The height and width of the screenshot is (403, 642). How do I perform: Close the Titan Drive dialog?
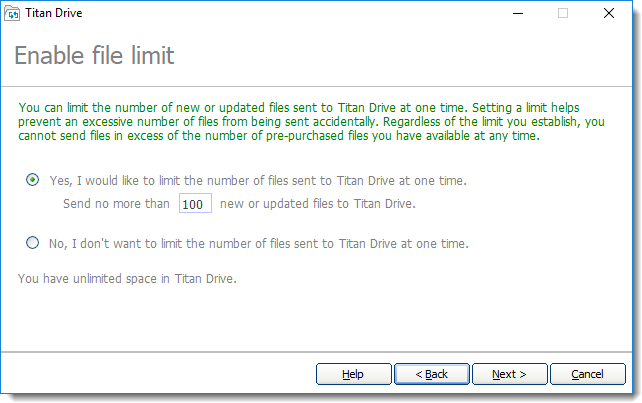608,14
